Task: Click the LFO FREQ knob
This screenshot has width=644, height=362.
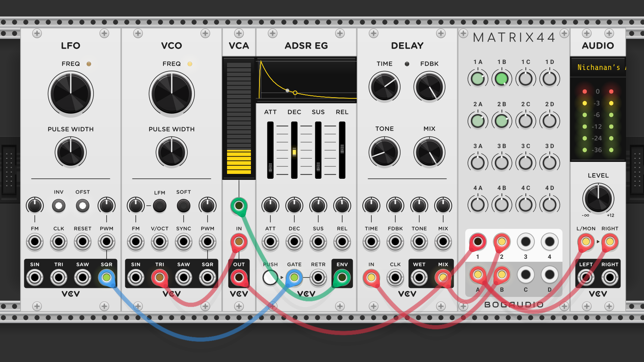Action: pyautogui.click(x=71, y=93)
